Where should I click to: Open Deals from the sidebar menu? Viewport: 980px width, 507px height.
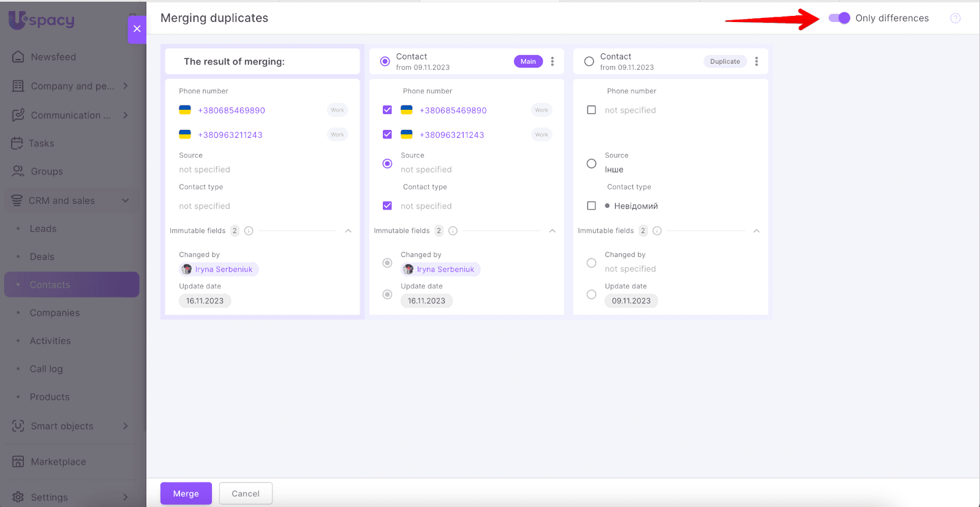tap(42, 257)
